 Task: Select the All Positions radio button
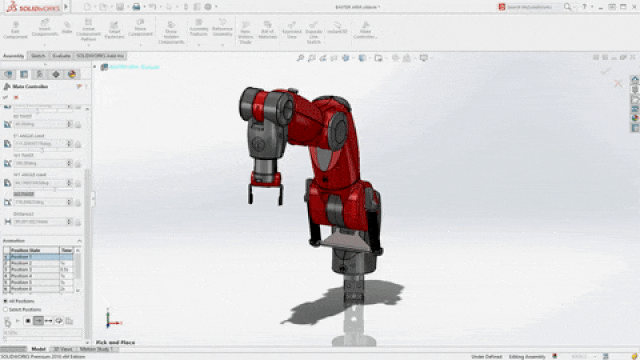[6, 301]
